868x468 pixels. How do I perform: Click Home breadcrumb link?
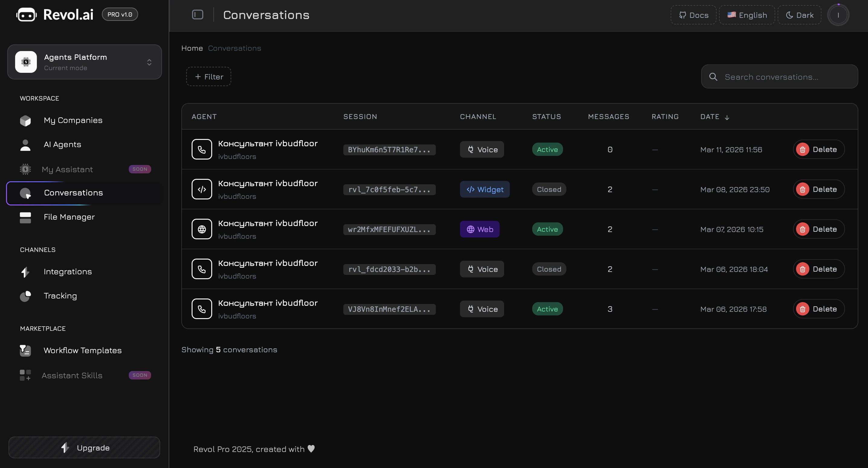[x=192, y=48]
